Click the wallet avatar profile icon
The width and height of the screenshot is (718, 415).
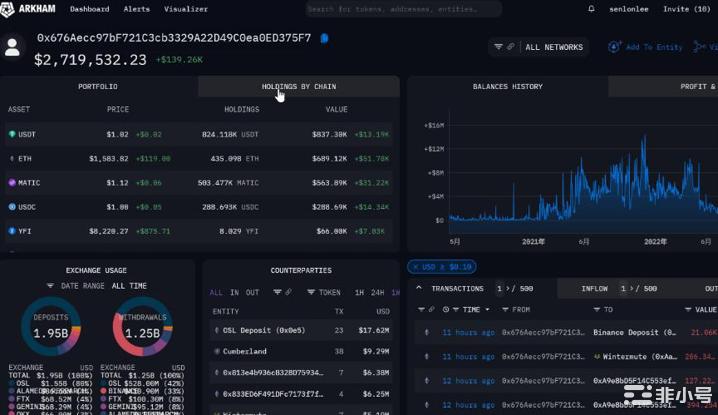[13, 47]
